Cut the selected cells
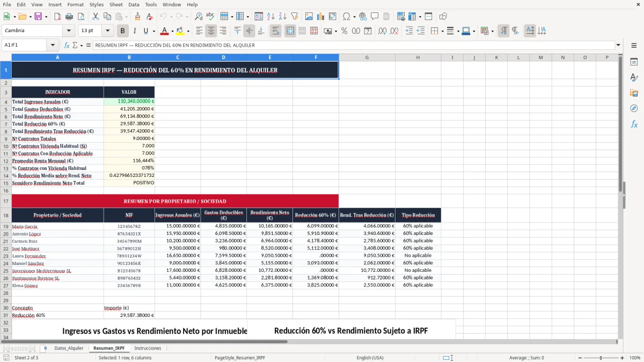Viewport: 644px width, 362px height. 95,17
